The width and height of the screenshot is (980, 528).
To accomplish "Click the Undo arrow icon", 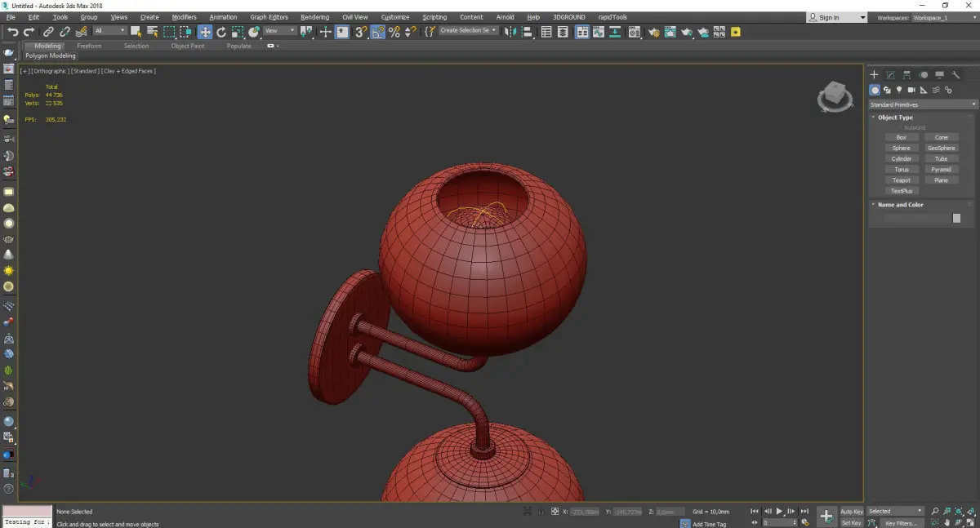I will point(12,32).
